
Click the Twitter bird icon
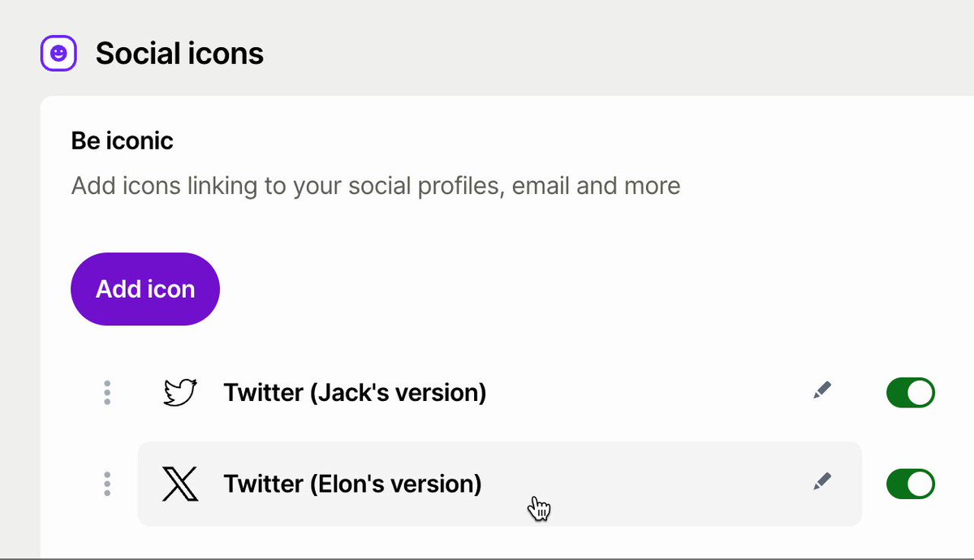click(179, 393)
